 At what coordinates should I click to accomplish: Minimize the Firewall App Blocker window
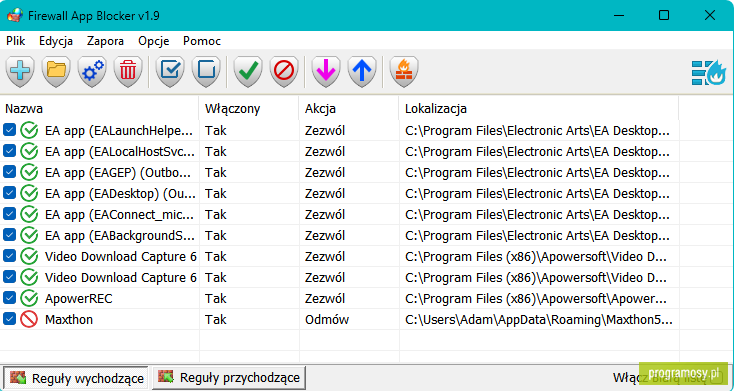(x=619, y=15)
